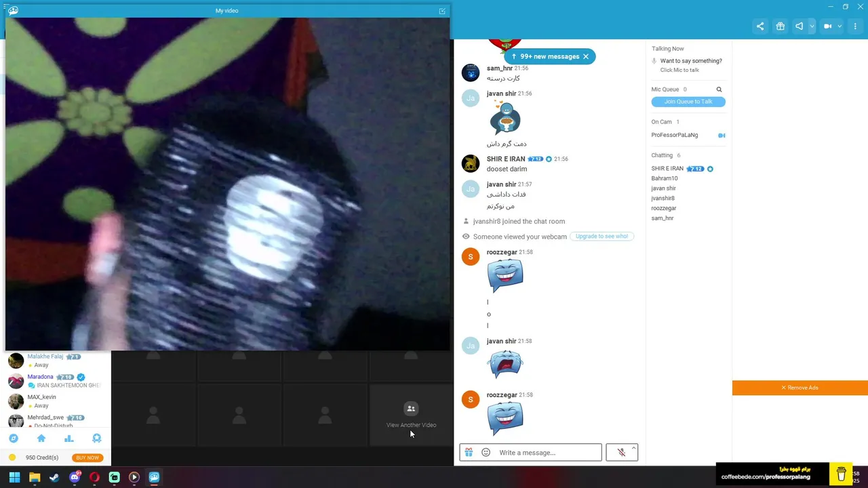Expand the speaker options dropdown arrow

(x=812, y=26)
